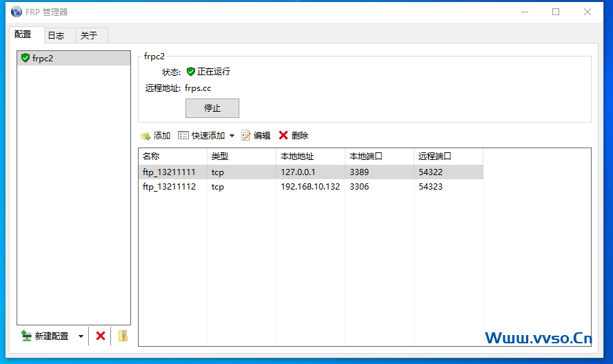Delete selected config with bottom red X
The image size is (613, 364).
point(101,336)
